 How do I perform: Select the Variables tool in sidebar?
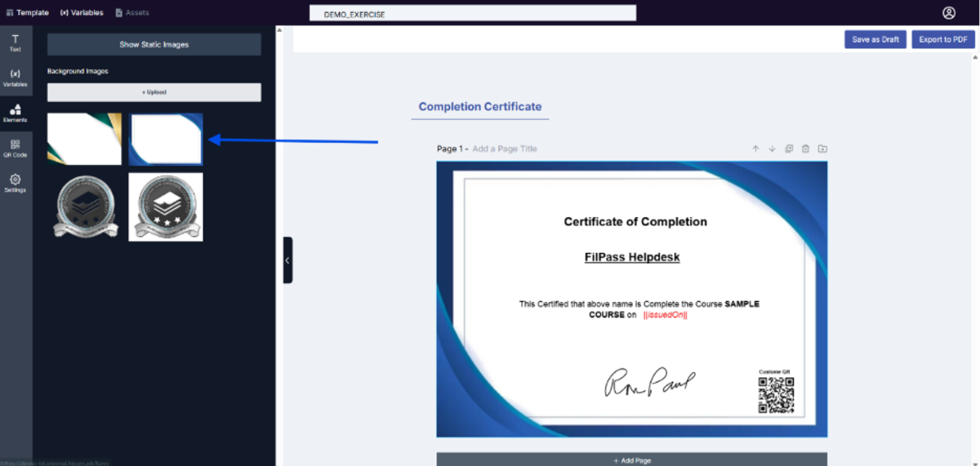click(15, 78)
